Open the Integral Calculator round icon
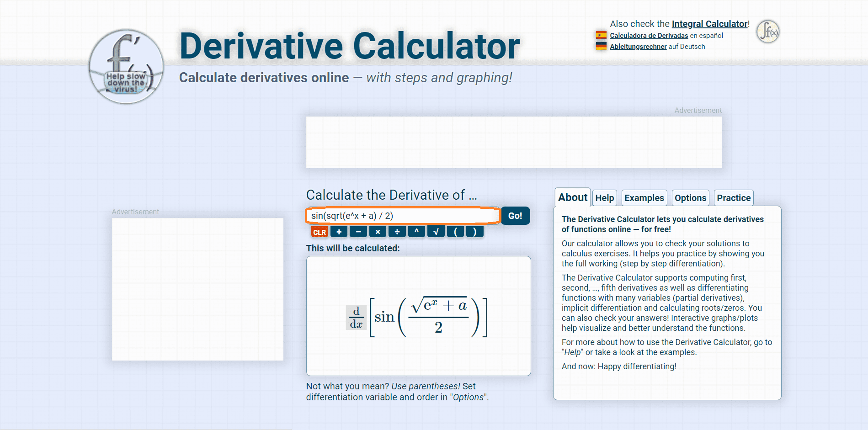The image size is (868, 430). pyautogui.click(x=768, y=32)
